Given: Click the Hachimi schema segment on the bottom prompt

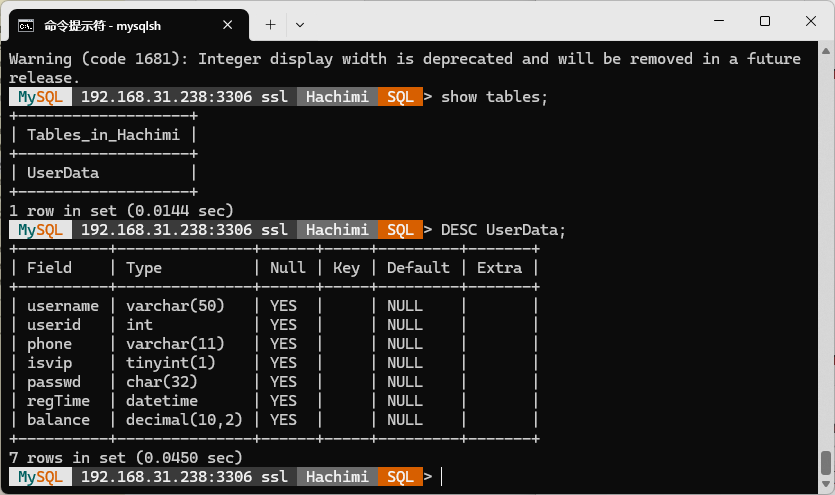Looking at the screenshot, I should [337, 477].
